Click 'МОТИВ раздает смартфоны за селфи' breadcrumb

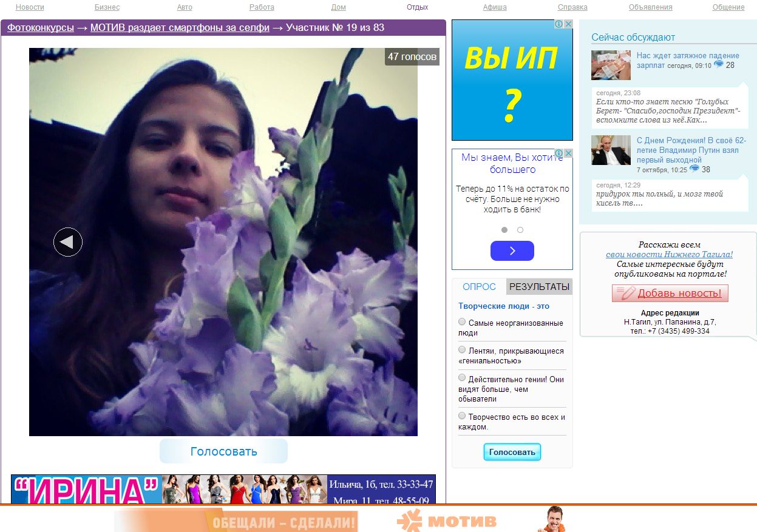tap(180, 27)
